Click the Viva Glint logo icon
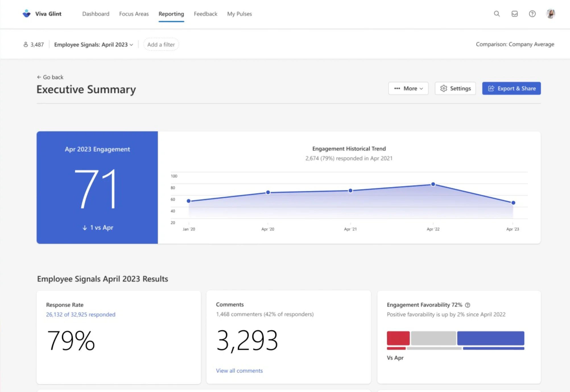The width and height of the screenshot is (570, 392). coord(26,14)
